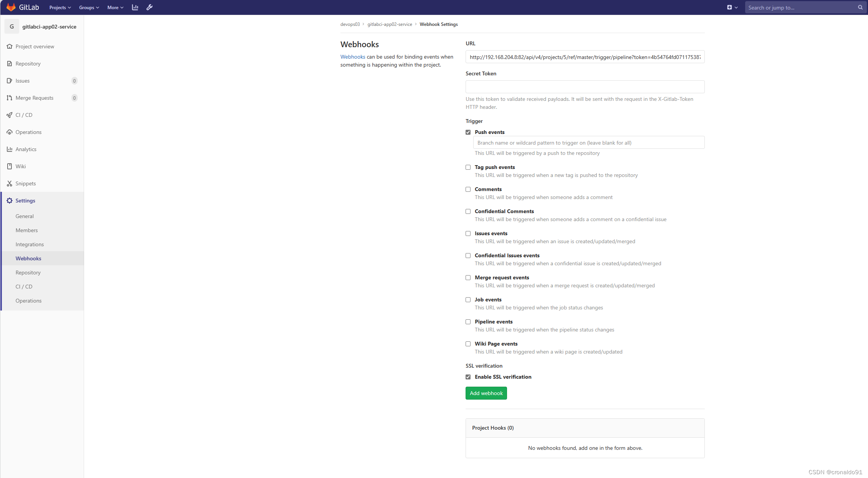Open the analytics chart icon in navbar
This screenshot has height=478, width=868.
[135, 7]
